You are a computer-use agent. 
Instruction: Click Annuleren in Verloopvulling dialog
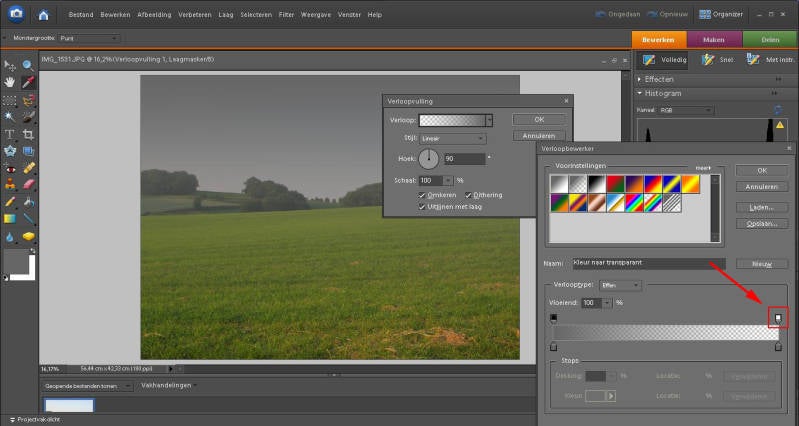[539, 135]
